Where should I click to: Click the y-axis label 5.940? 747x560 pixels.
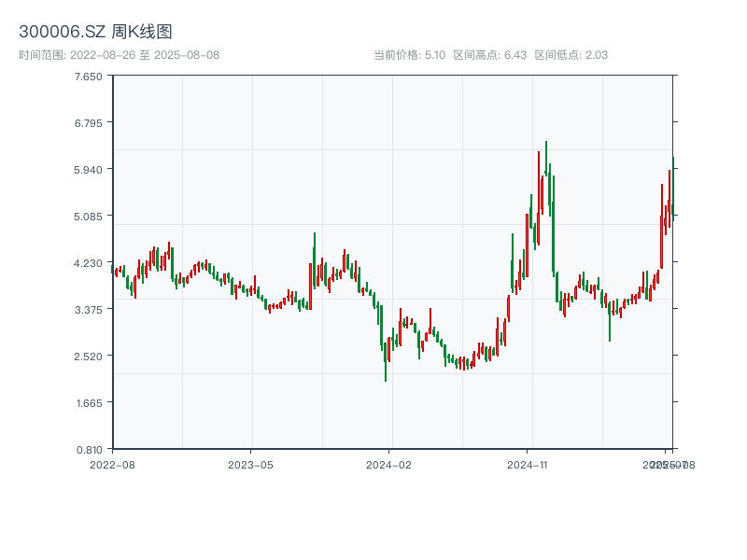(88, 170)
